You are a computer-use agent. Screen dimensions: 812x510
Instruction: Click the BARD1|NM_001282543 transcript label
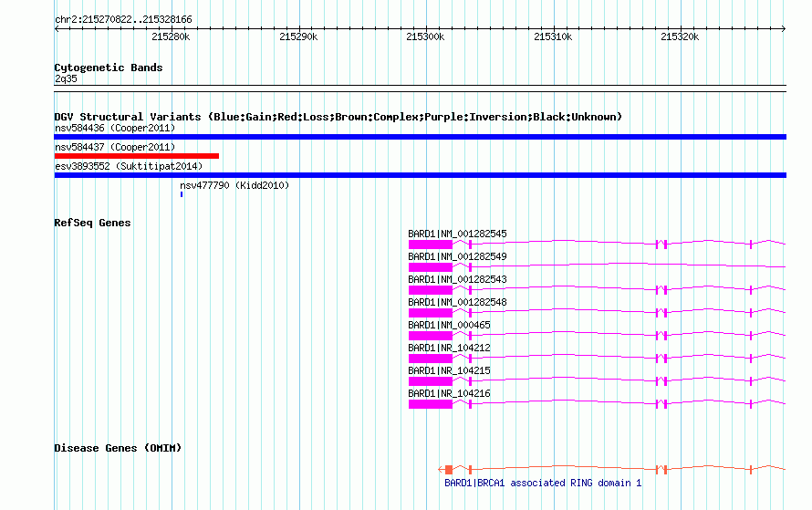tap(457, 279)
